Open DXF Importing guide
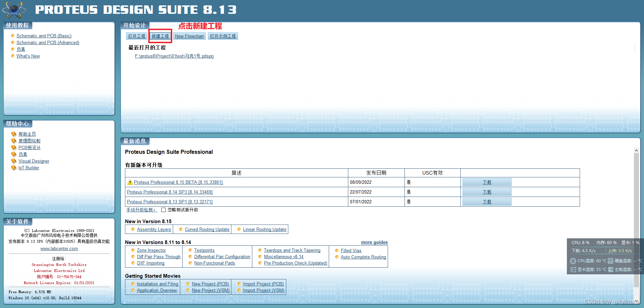This screenshot has width=644, height=308. [x=151, y=263]
